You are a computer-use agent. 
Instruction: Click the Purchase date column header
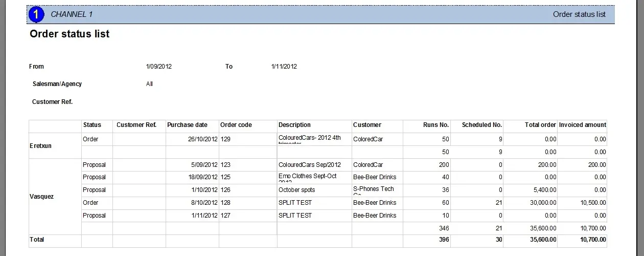187,125
